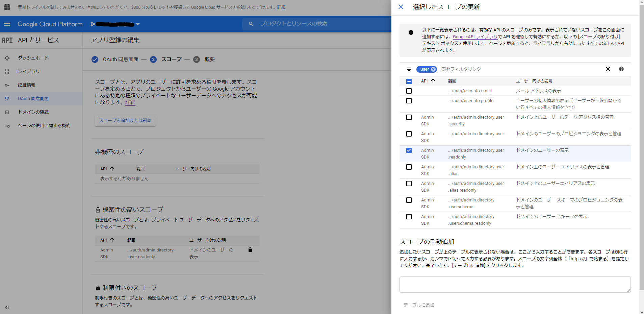Click the 詳細 link in scope description
The image size is (644, 314).
click(130, 102)
